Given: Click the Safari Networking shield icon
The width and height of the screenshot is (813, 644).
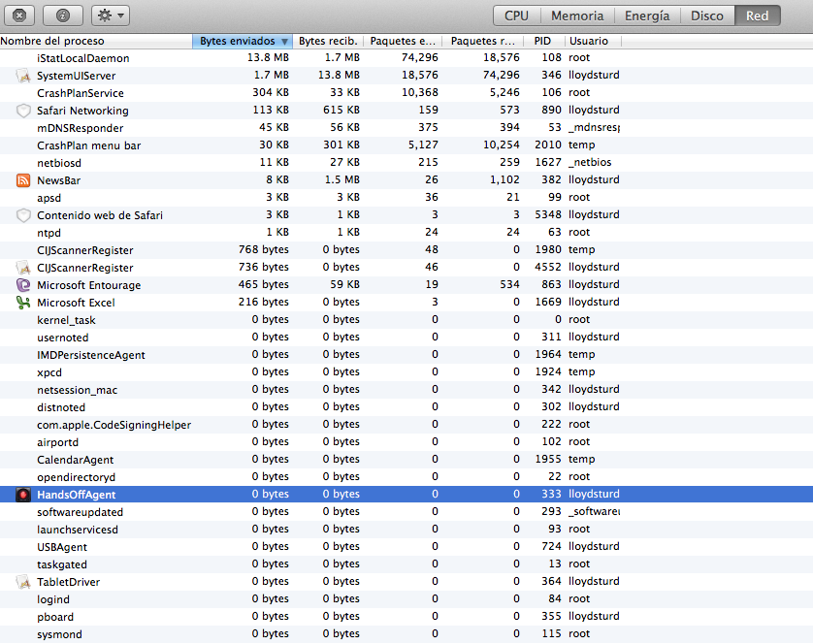Looking at the screenshot, I should 23,111.
